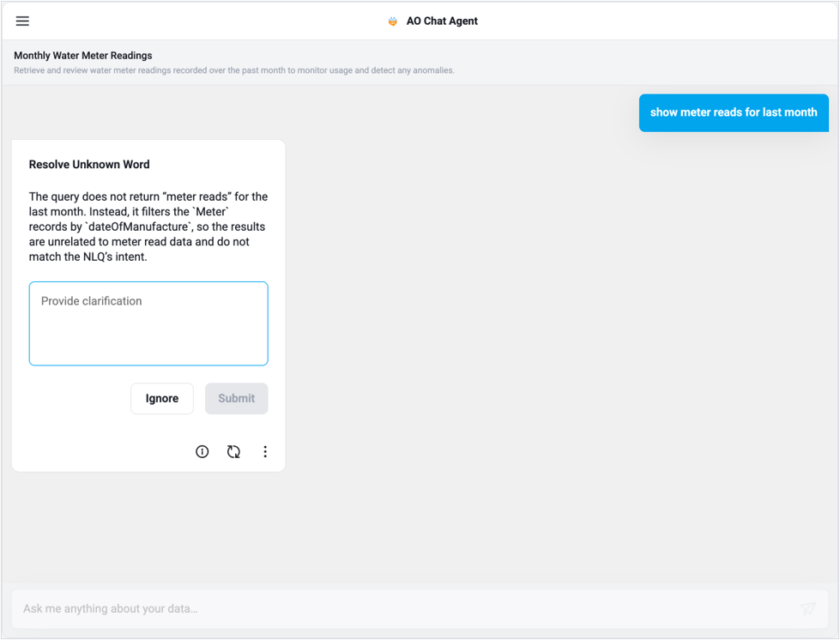Click the 'Retrieve and review water meter readings' description

click(x=234, y=70)
